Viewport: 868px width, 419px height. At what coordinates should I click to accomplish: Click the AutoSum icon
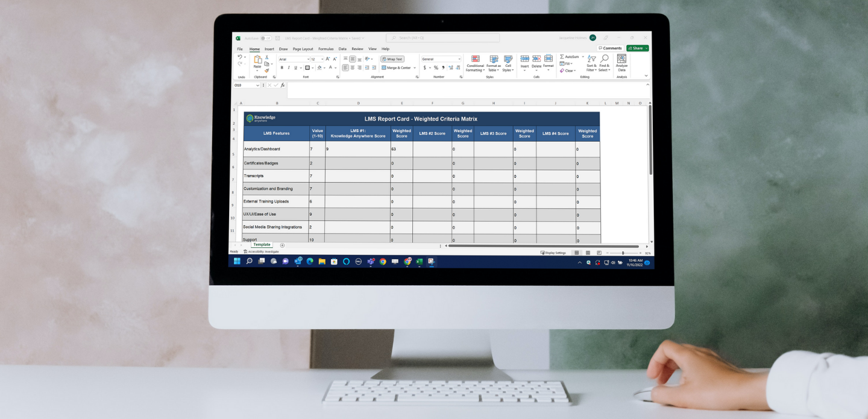click(562, 57)
